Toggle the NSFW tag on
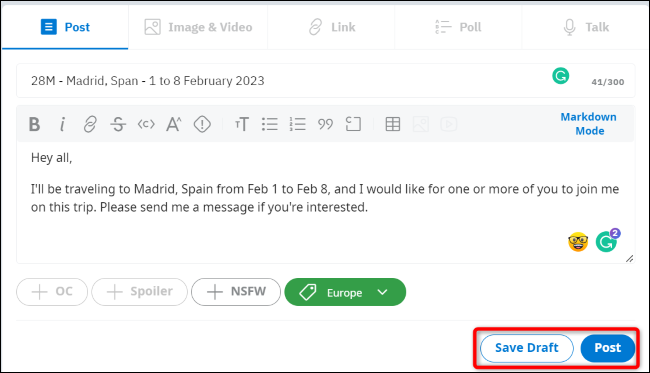This screenshot has width=650, height=373. [x=236, y=292]
